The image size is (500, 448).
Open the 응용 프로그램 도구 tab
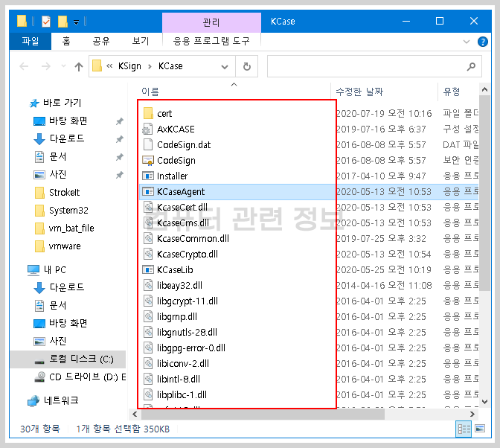211,41
